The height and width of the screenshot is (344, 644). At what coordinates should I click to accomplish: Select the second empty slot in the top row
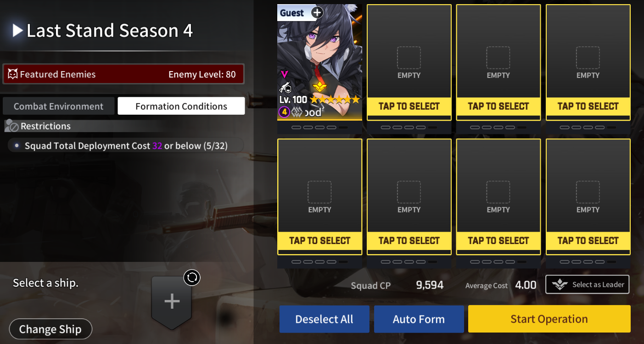[498, 62]
